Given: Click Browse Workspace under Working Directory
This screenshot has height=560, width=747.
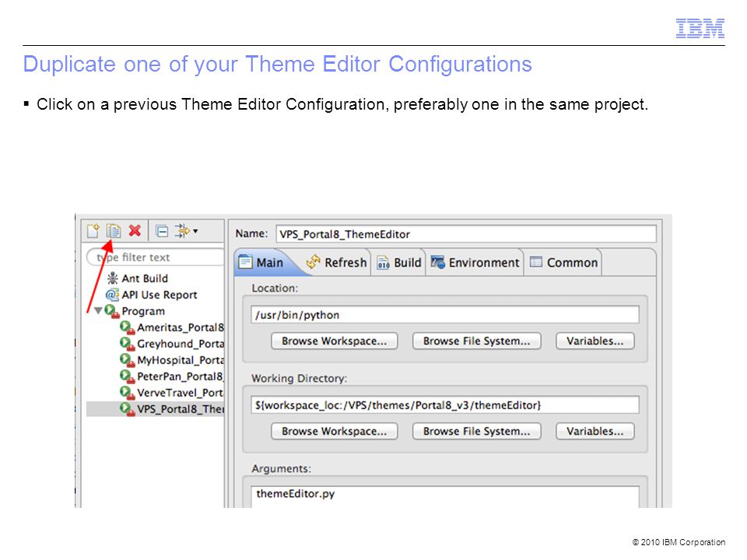Looking at the screenshot, I should [x=335, y=431].
